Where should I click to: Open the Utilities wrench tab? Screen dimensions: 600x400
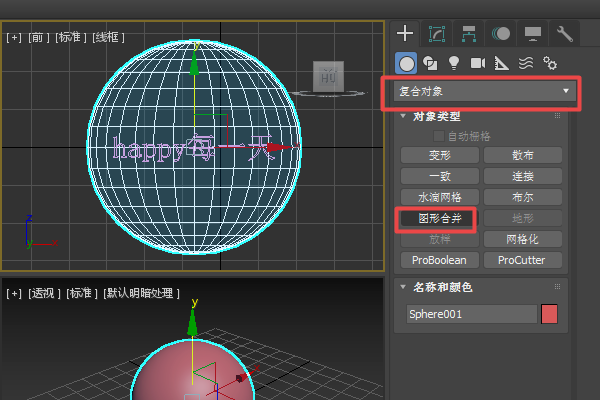point(564,33)
